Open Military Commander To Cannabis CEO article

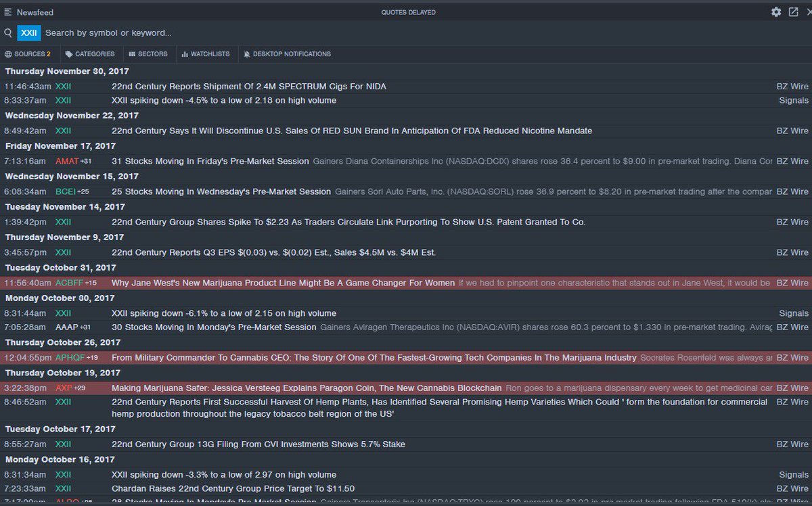[374, 357]
